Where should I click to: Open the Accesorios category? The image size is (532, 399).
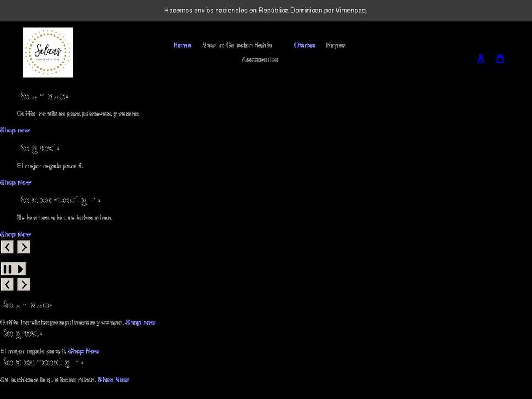tap(260, 59)
